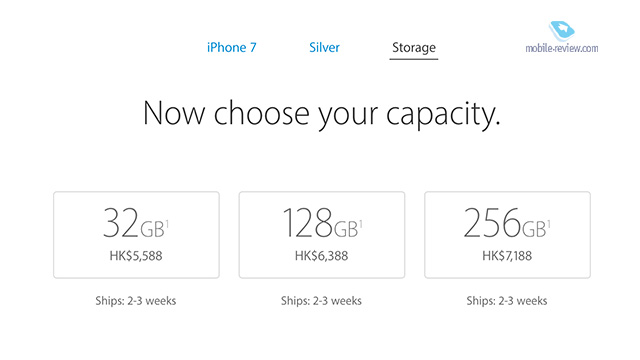Choose the 128GB capacity option
The height and width of the screenshot is (360, 640).
tap(322, 235)
